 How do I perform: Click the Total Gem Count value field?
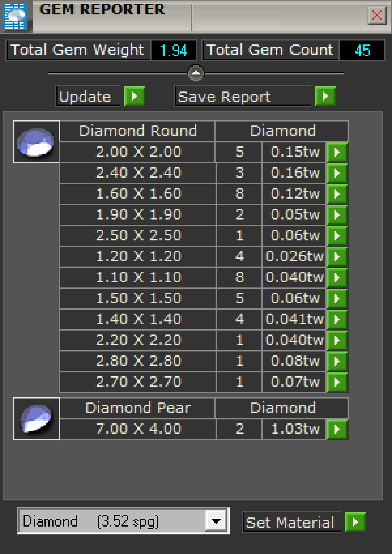[362, 51]
